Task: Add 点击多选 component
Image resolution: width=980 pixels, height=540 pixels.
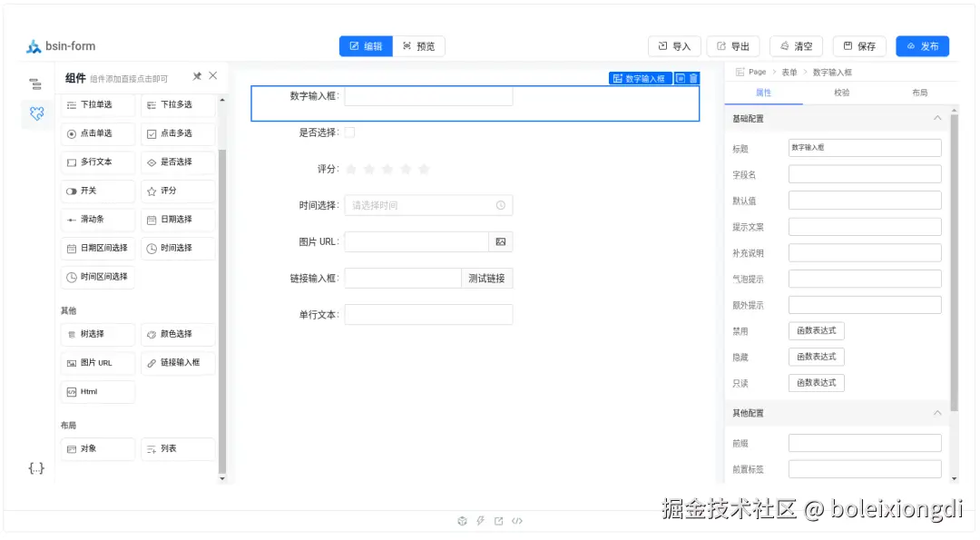Action: coord(178,133)
